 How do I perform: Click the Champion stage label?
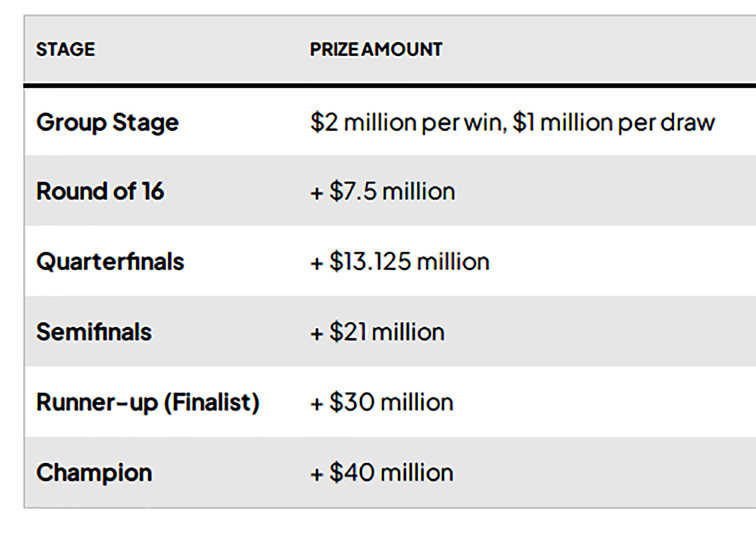coord(94,472)
